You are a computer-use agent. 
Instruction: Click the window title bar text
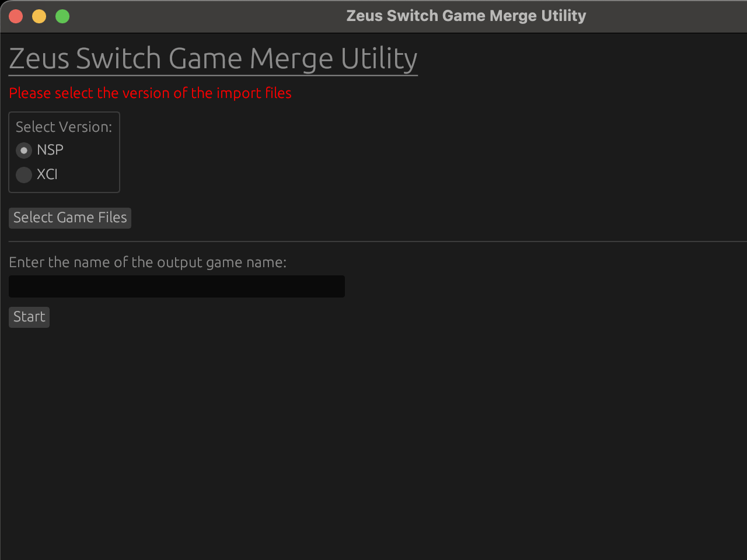point(466,15)
